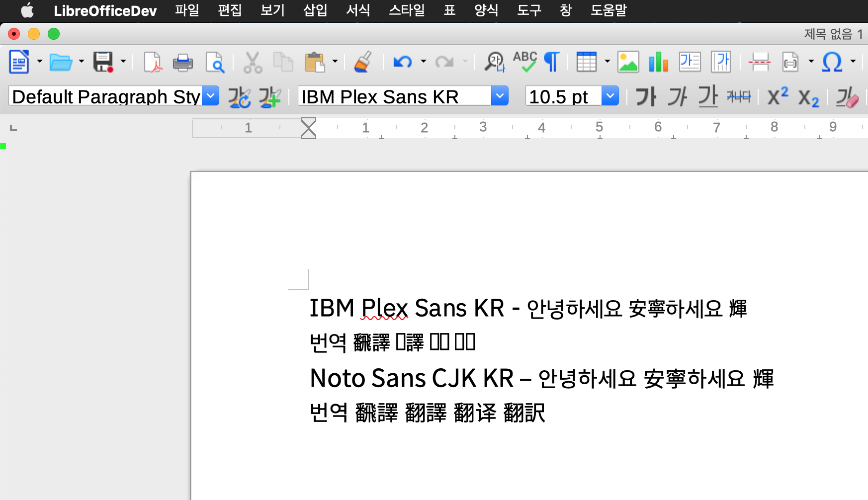Click the Copy icon
Screen dimensions: 868x500
(283, 62)
